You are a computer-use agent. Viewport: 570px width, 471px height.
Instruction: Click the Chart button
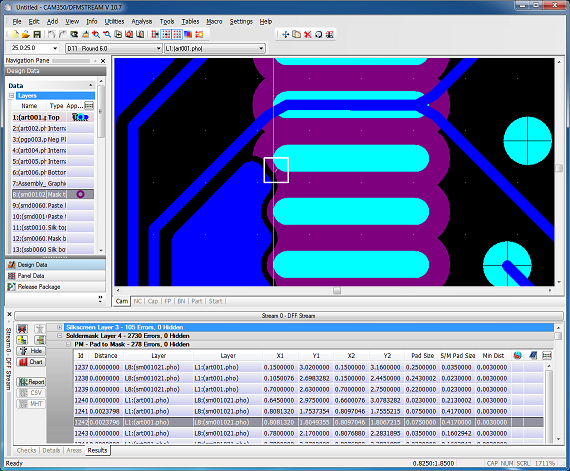click(x=31, y=362)
